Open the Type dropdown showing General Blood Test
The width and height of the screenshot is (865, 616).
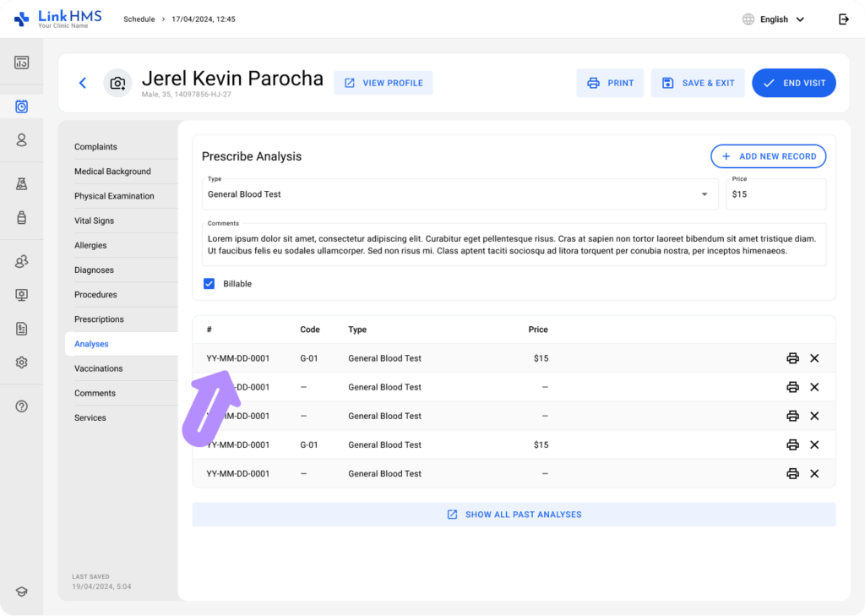point(460,194)
